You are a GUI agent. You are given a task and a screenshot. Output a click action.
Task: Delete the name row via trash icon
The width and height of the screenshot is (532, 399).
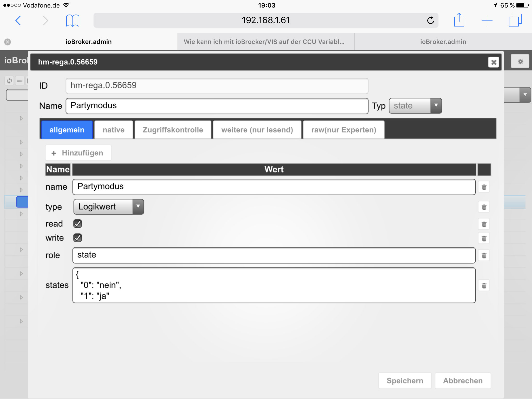pos(484,187)
